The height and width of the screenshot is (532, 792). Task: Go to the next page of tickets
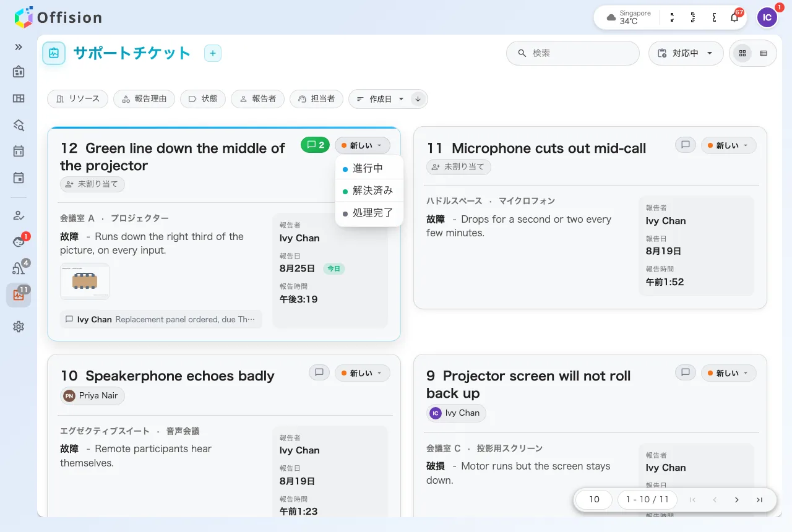coord(736,500)
